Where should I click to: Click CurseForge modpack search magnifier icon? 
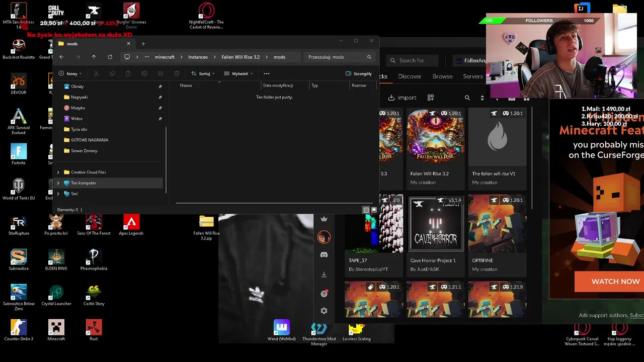pyautogui.click(x=467, y=98)
